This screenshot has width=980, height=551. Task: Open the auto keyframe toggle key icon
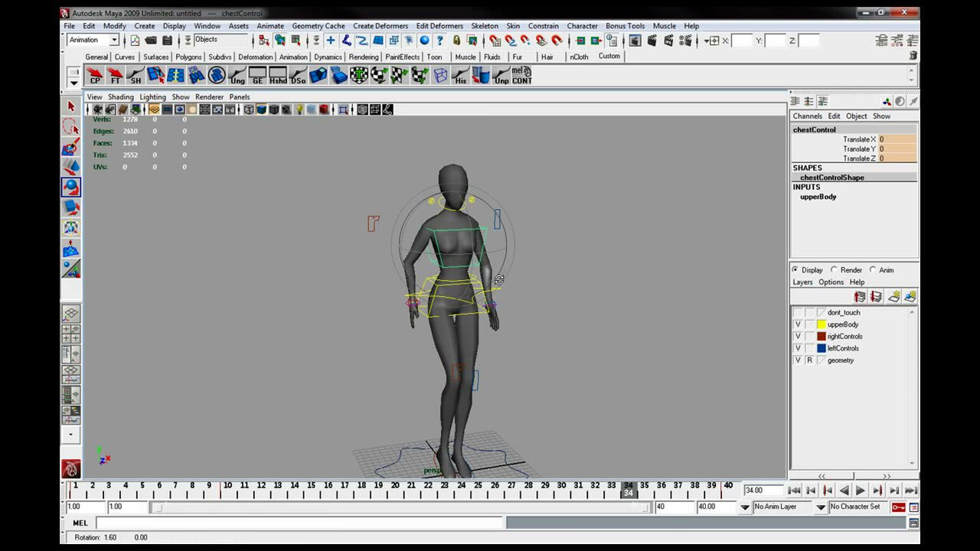coord(898,507)
